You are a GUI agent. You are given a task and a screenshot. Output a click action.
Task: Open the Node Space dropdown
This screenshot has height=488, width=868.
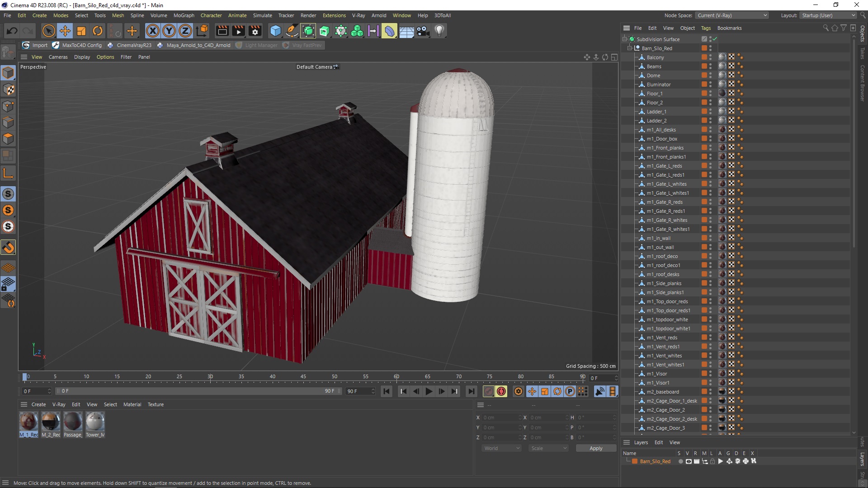pyautogui.click(x=732, y=15)
